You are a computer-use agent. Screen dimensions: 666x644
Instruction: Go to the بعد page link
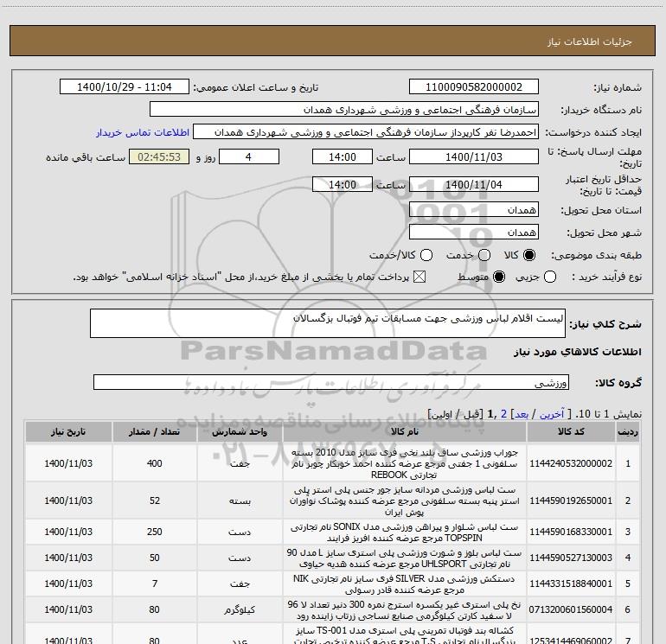pos(522,414)
